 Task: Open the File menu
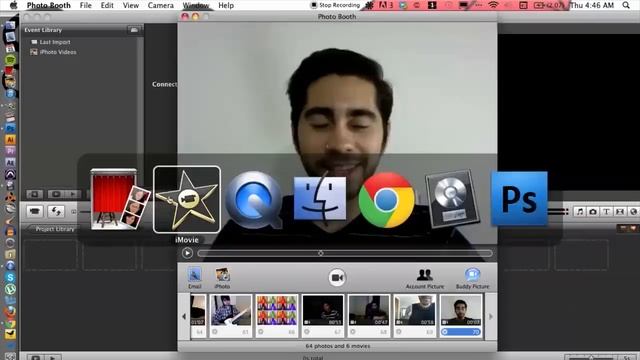pyautogui.click(x=85, y=5)
